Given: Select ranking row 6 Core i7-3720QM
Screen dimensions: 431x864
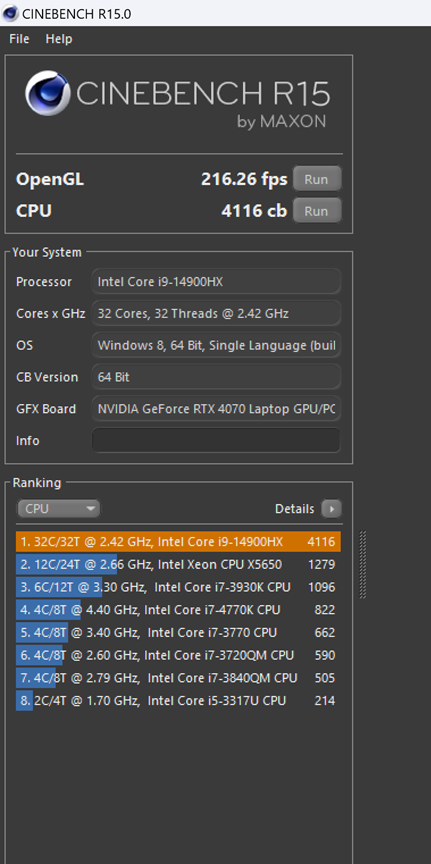Looking at the screenshot, I should (179, 655).
